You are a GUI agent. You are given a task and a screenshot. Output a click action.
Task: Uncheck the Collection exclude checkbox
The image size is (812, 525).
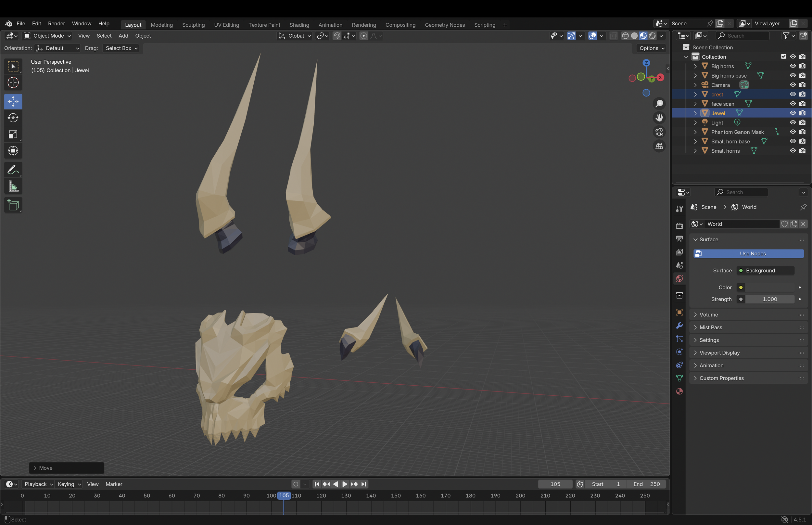(783, 57)
